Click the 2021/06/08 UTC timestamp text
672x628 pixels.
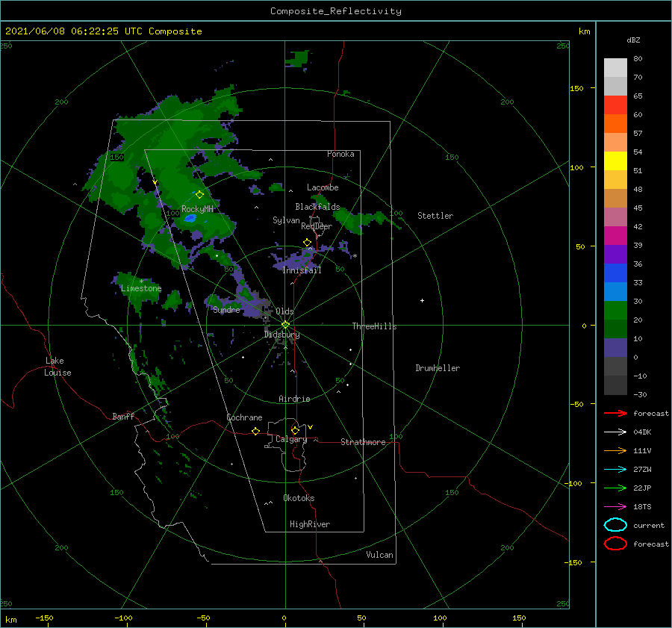tap(104, 31)
